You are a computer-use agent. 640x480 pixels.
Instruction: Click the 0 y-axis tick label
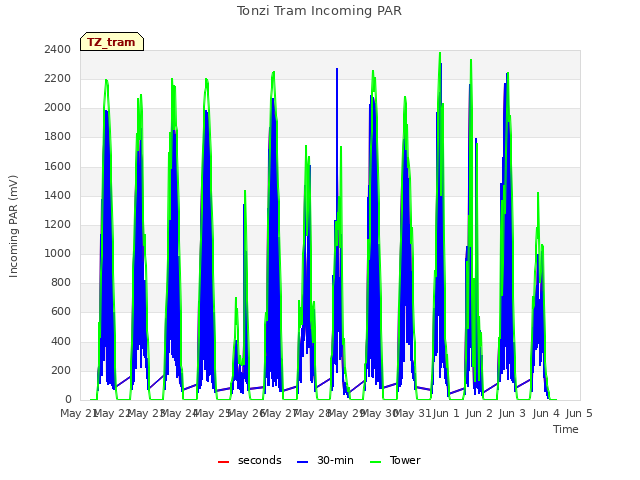(68, 400)
